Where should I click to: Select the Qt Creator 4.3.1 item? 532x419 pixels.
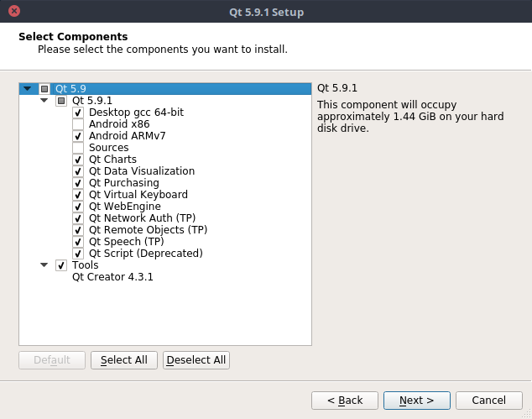pyautogui.click(x=112, y=277)
